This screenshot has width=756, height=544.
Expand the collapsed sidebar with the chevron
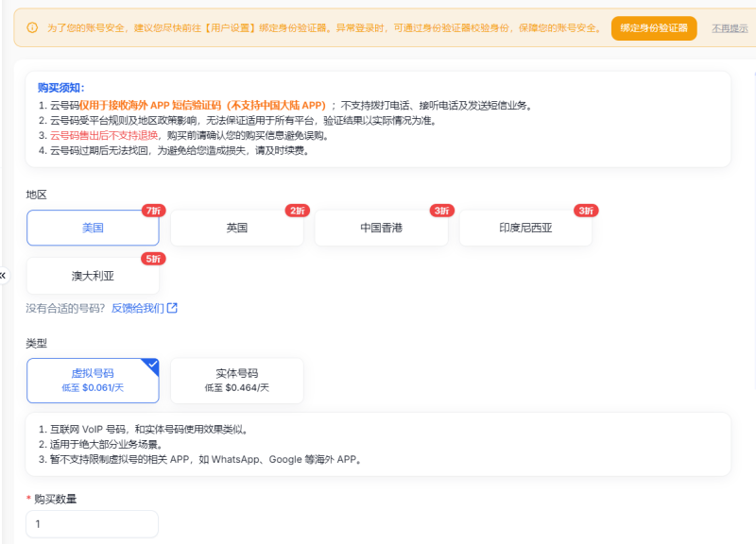(3, 276)
